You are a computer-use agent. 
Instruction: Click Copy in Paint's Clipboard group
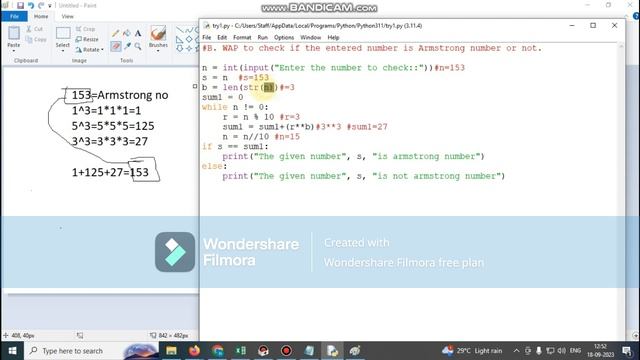36,39
